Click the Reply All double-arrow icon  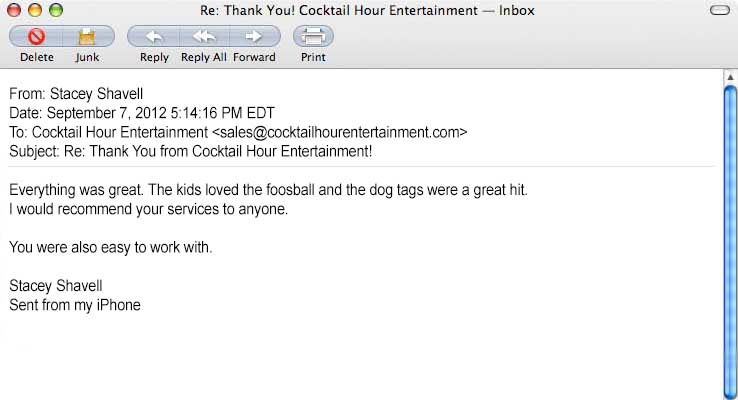[x=204, y=37]
